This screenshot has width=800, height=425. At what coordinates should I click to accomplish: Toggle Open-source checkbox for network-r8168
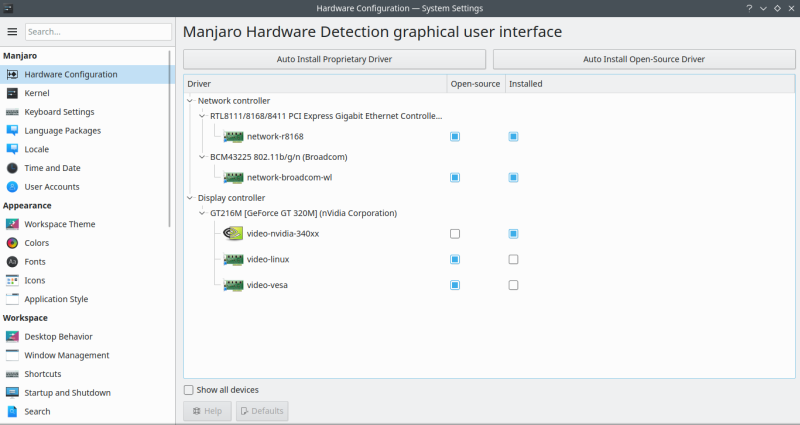pos(455,137)
